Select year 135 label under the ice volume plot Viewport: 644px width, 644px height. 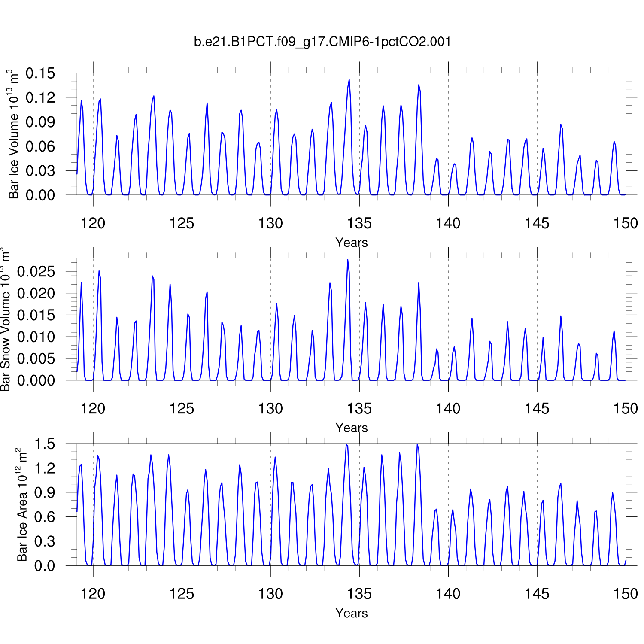point(359,223)
